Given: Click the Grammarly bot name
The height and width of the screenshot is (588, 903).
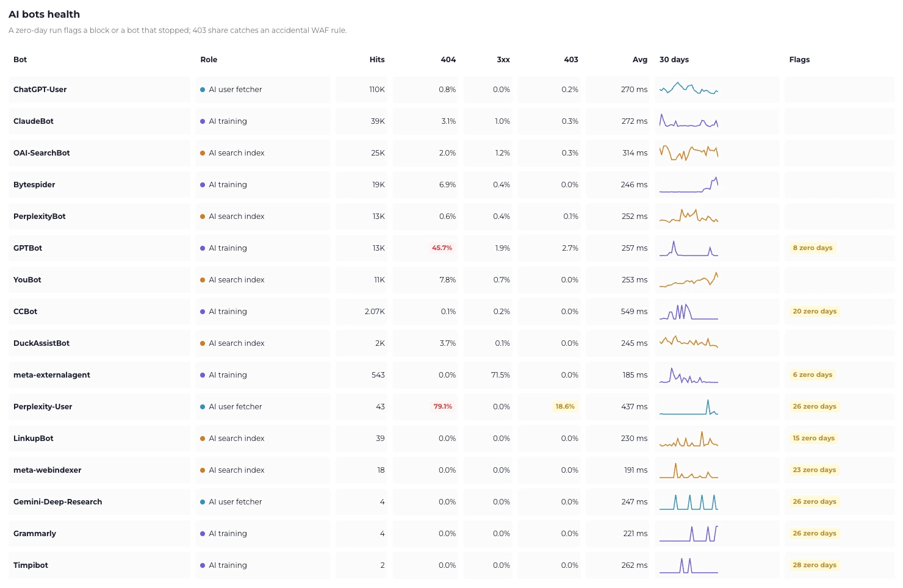Looking at the screenshot, I should point(35,534).
